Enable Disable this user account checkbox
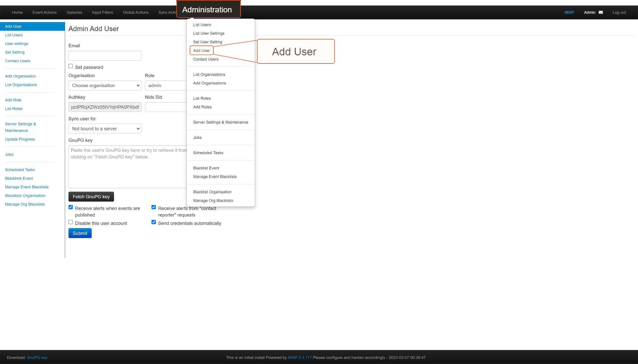638x364 pixels. click(71, 222)
